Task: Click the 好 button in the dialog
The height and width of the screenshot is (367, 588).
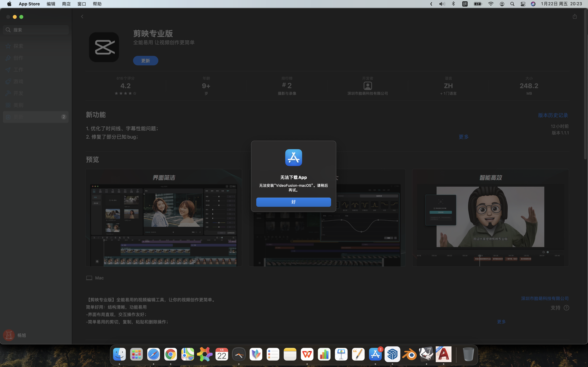Action: [293, 202]
